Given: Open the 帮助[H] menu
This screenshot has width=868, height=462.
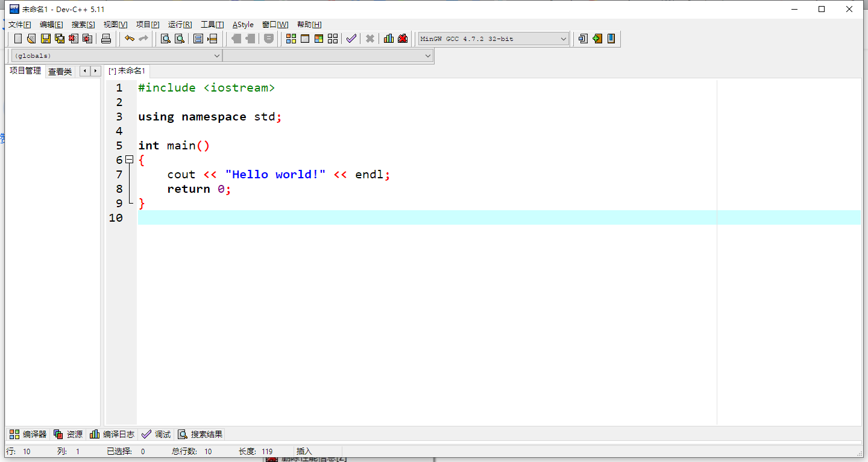Looking at the screenshot, I should coord(309,25).
